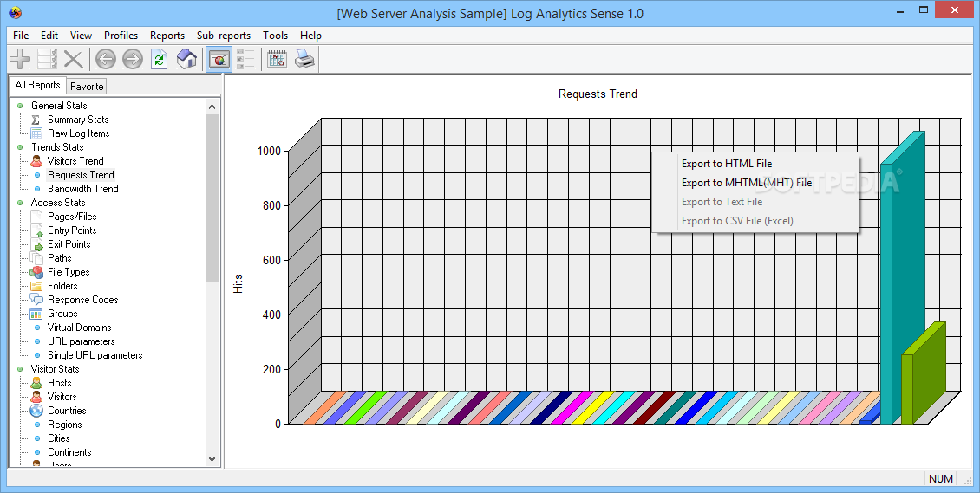The height and width of the screenshot is (493, 980).
Task: Go back with the left arrow button
Action: (x=106, y=59)
